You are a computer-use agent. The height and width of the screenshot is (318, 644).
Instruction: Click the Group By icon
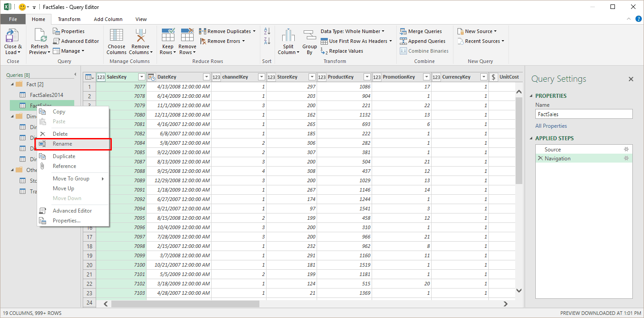[x=309, y=36]
